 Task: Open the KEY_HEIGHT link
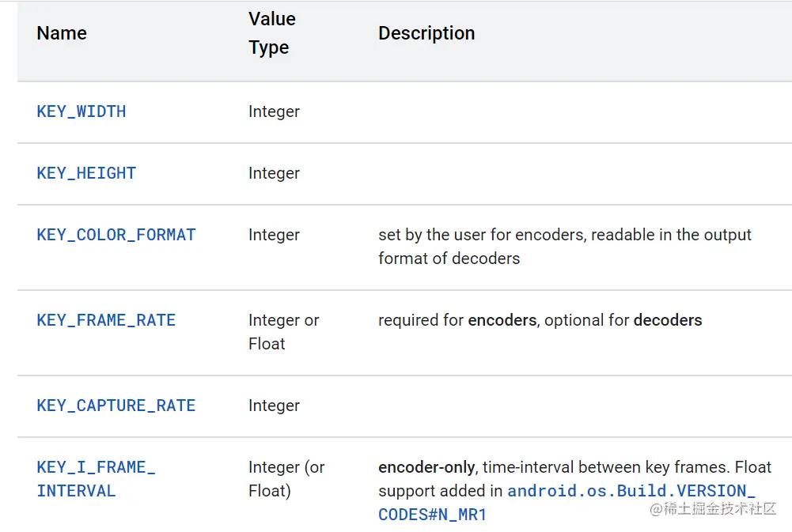coord(86,173)
